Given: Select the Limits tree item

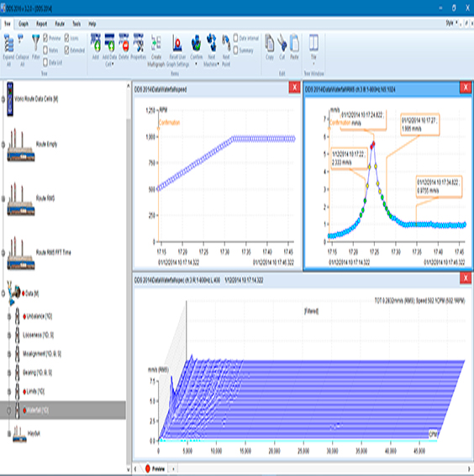Looking at the screenshot, I should point(35,392).
